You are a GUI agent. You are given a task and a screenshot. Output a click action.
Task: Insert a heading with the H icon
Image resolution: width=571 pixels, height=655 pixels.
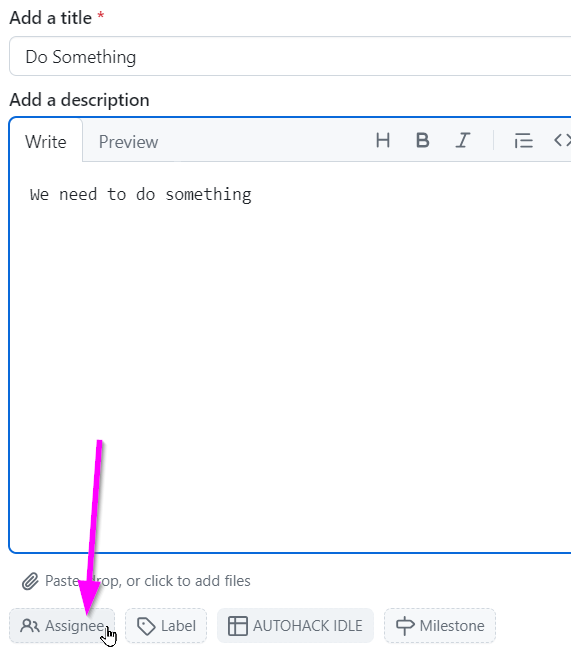pos(383,140)
